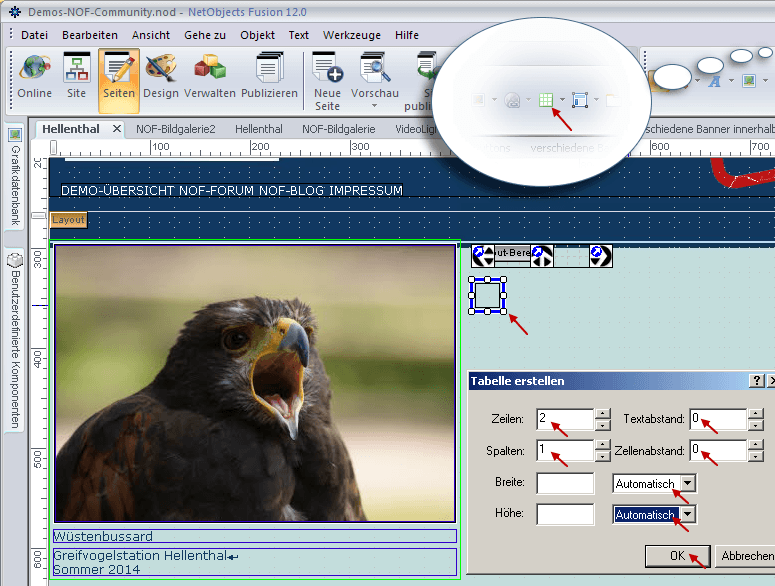Open the Hilfe menu
Viewport: 775px width, 586px height.
[407, 35]
